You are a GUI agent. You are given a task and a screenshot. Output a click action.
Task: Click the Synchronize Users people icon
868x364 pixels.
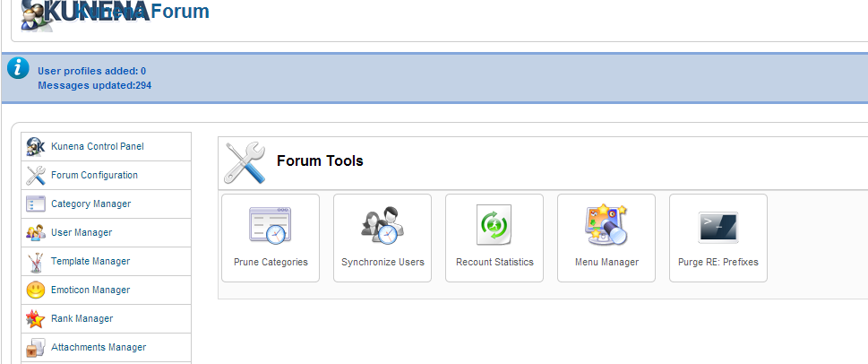[382, 225]
